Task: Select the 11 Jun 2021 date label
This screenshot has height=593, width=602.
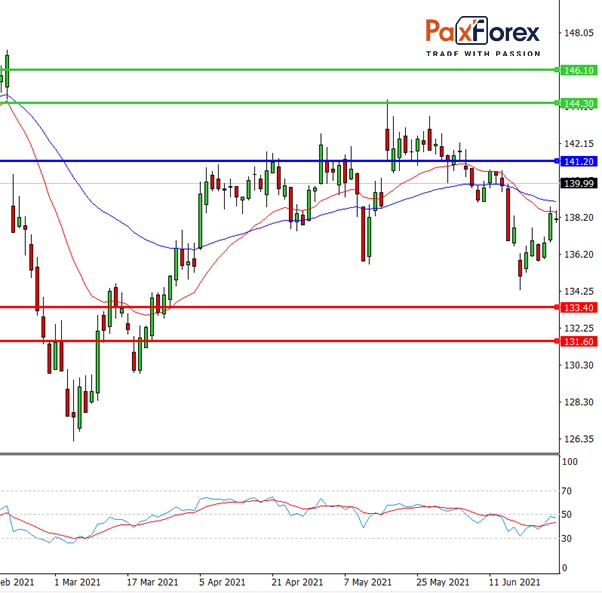Action: (515, 582)
